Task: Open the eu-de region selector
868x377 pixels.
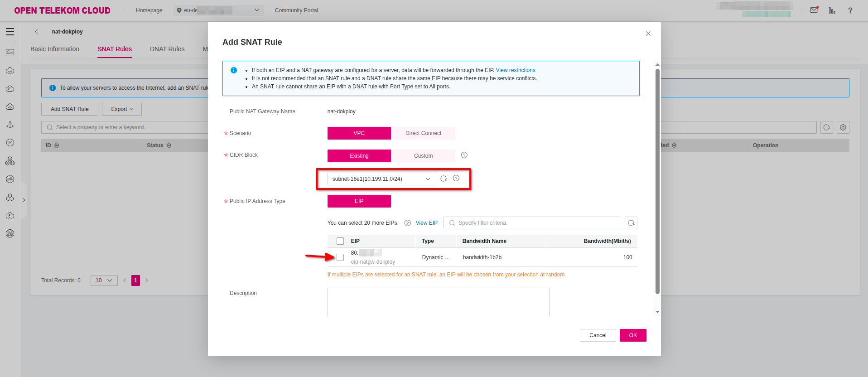Action: click(x=218, y=10)
